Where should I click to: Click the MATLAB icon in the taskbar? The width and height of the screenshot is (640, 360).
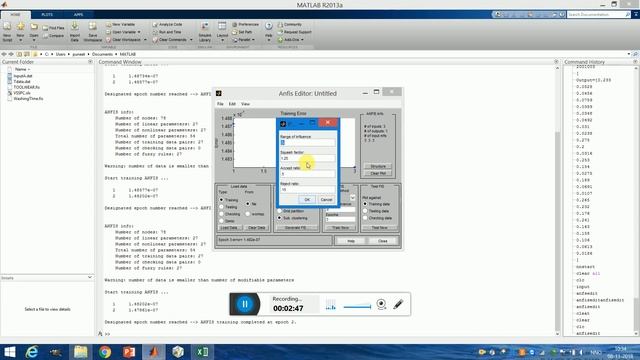coord(153,352)
